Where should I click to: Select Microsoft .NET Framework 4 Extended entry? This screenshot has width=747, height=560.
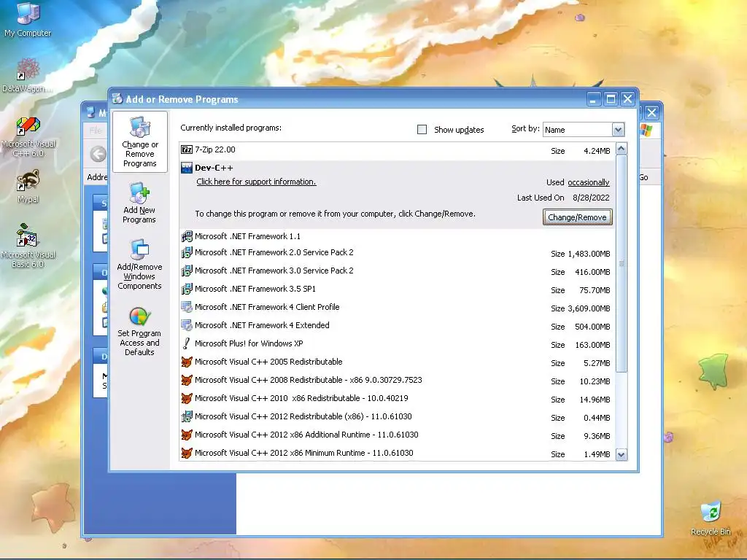coord(398,326)
